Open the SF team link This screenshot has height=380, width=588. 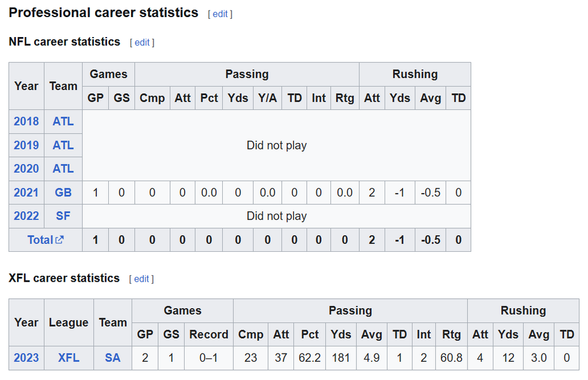(63, 216)
